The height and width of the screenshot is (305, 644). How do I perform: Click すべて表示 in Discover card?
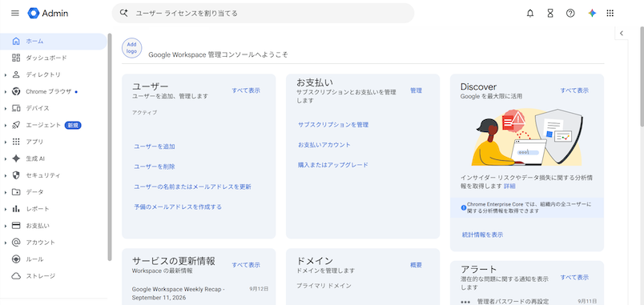574,90
